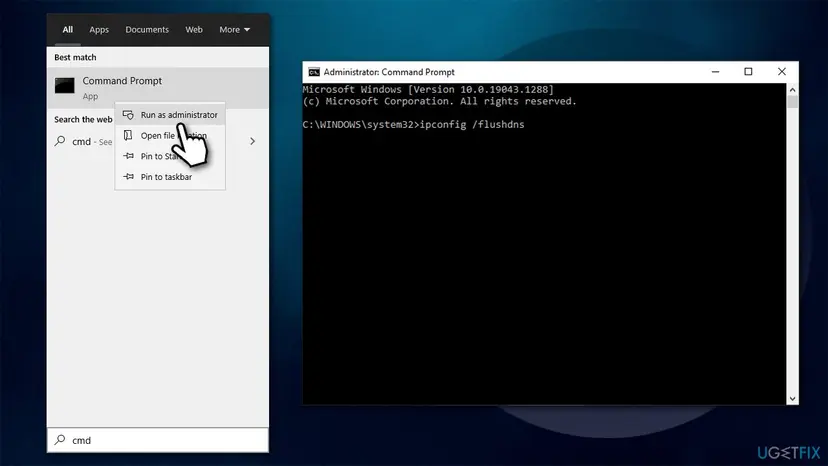Choose Run as administrator from context menu
The width and height of the screenshot is (828, 466).
pyautogui.click(x=170, y=115)
